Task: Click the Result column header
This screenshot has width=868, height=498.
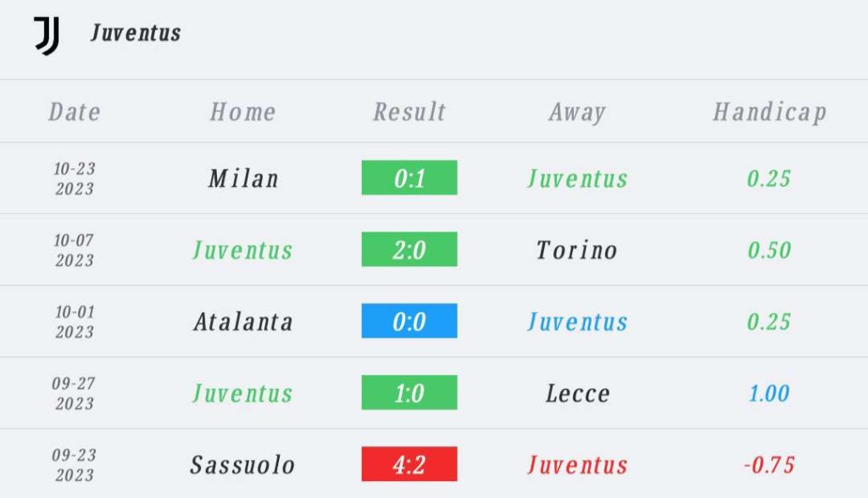Action: [x=409, y=112]
